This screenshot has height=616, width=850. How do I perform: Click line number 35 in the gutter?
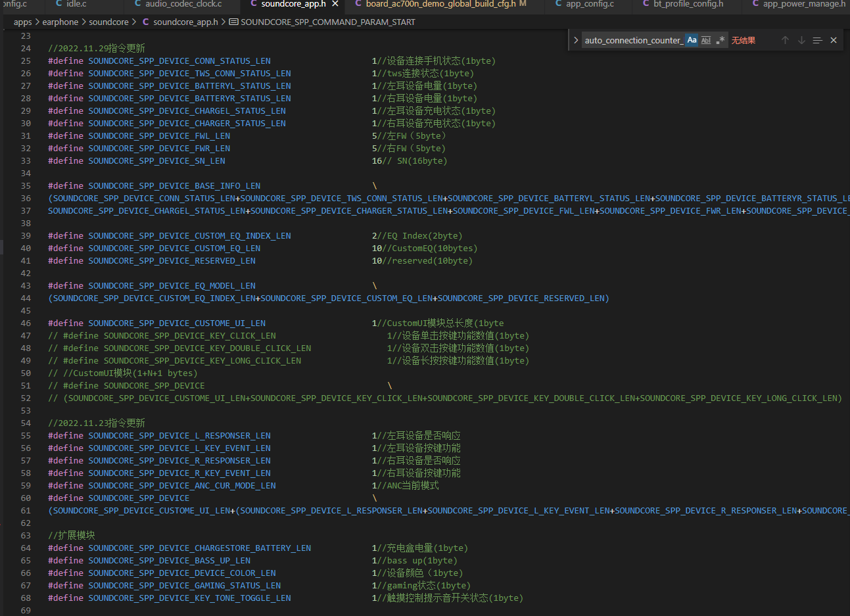(26, 186)
